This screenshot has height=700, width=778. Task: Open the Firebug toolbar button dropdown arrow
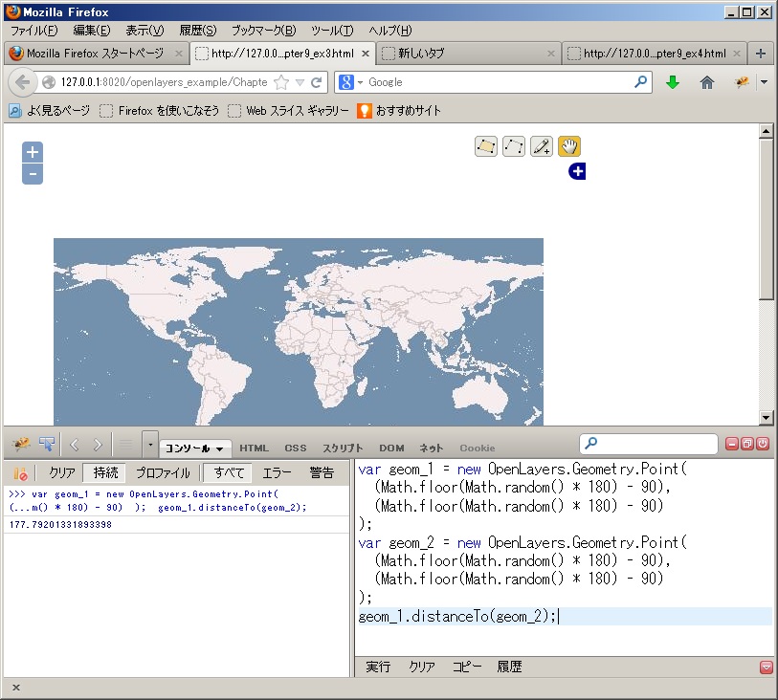(x=764, y=82)
